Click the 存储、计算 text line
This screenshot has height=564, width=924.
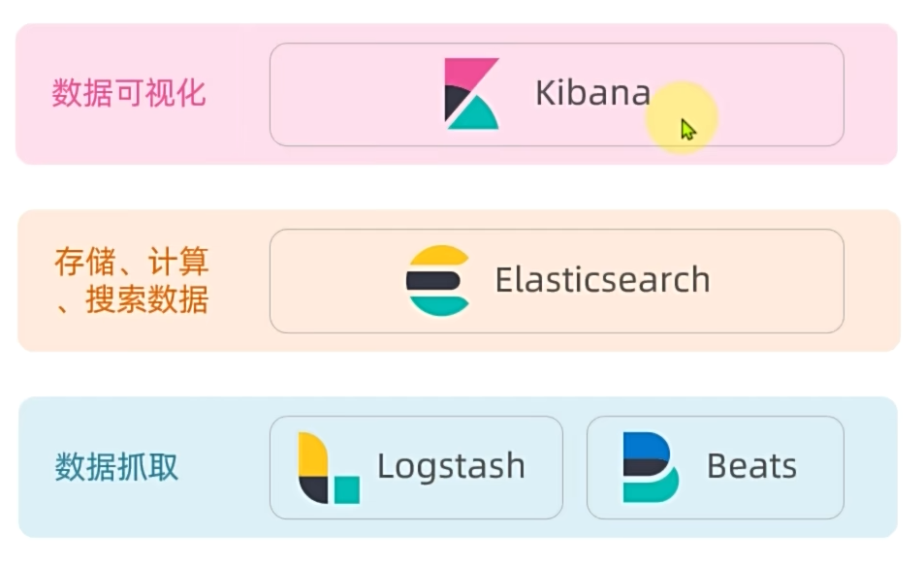pyautogui.click(x=132, y=262)
